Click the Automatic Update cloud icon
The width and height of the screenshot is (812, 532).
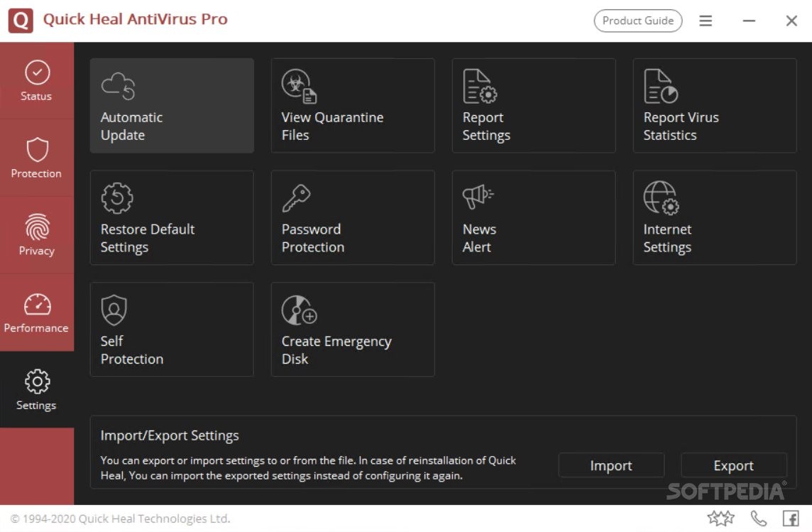(x=118, y=85)
